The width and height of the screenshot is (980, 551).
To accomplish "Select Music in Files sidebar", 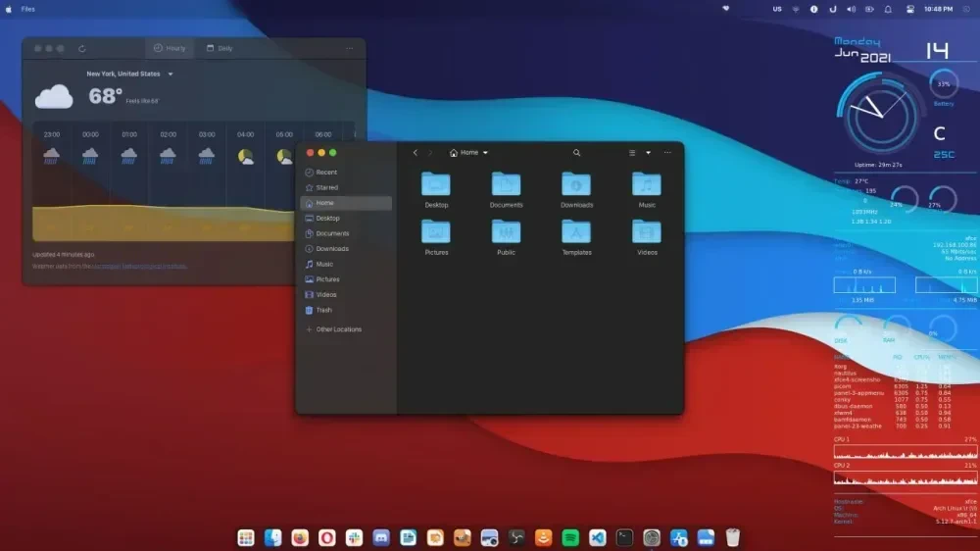I will 346,264.
